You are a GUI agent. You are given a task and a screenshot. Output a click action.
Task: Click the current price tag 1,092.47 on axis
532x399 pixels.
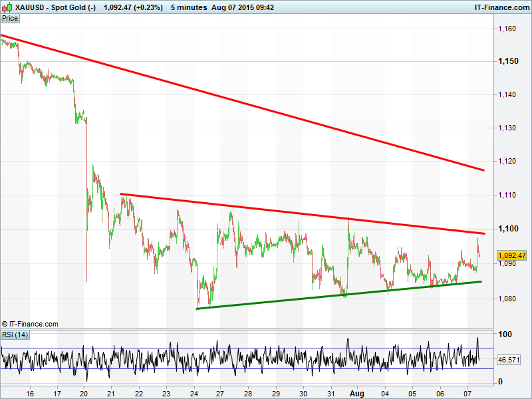[512, 255]
